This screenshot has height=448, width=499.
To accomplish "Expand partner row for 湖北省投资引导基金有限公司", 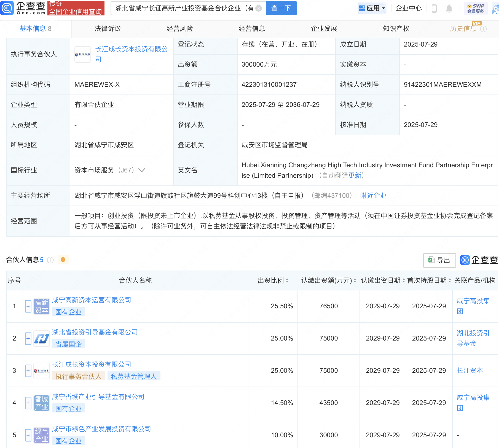I will point(28,338).
